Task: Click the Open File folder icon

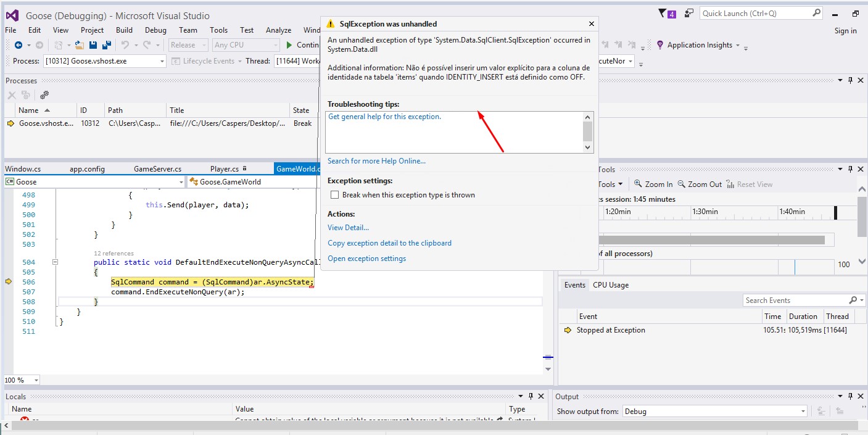Action: click(79, 45)
